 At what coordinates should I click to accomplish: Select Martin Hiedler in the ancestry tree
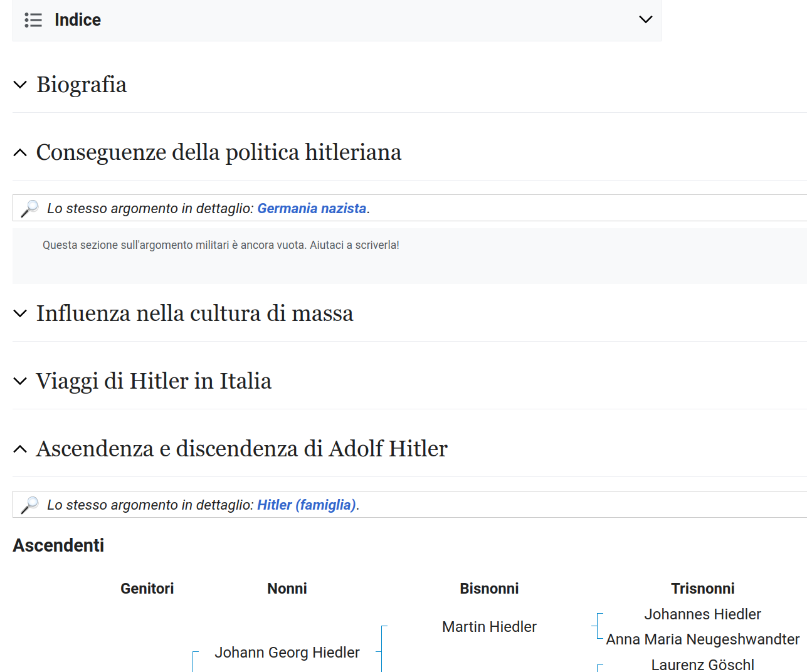click(x=489, y=627)
